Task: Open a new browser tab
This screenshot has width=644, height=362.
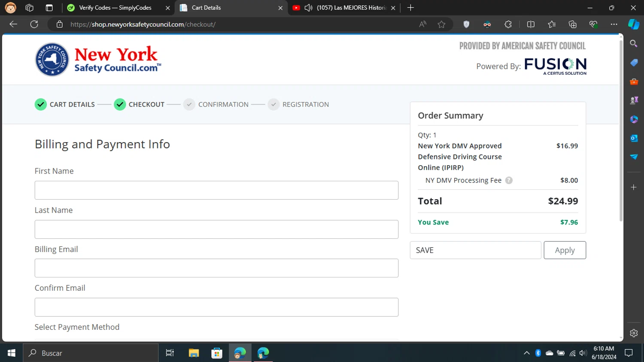Action: click(x=410, y=8)
